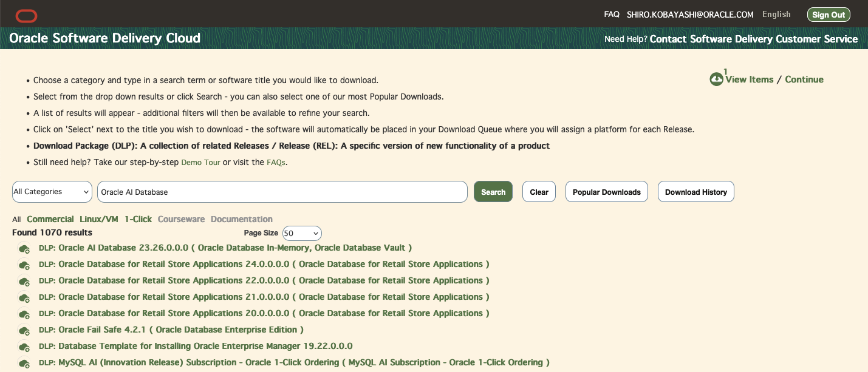Select the Documentation filter tab

(x=242, y=219)
